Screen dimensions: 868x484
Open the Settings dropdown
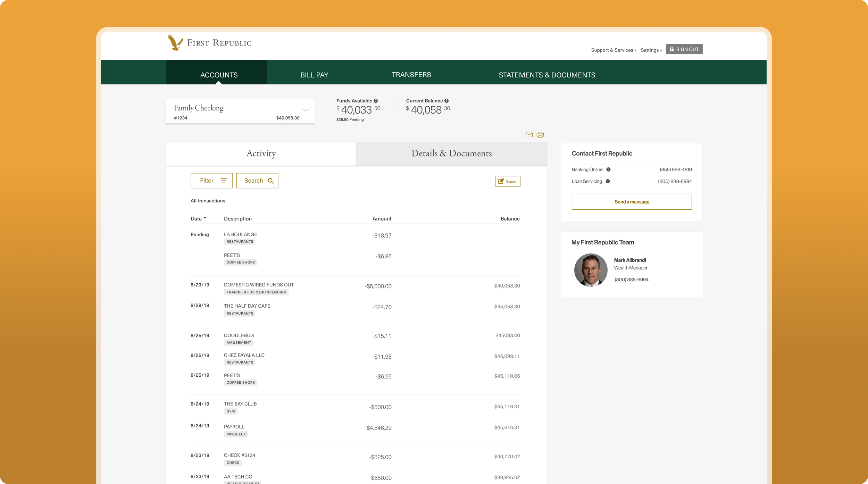pos(651,50)
